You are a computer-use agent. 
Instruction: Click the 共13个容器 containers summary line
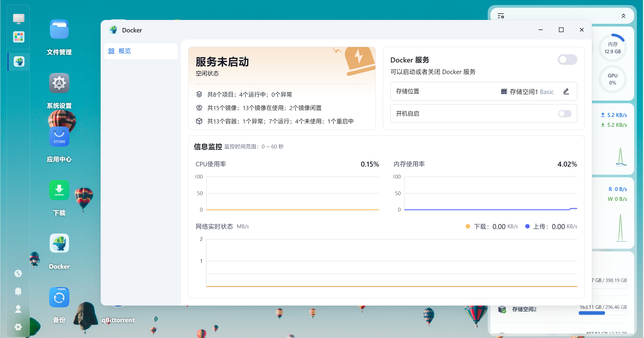[280, 121]
